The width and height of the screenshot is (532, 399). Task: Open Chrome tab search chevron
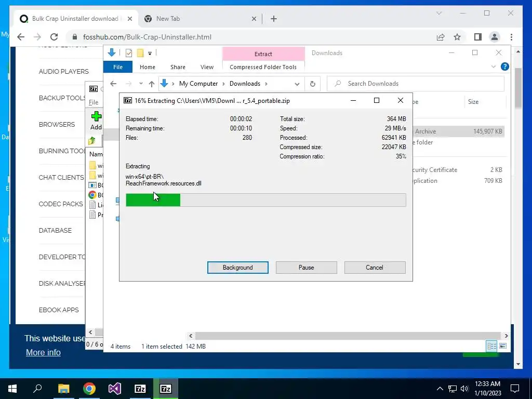pyautogui.click(x=438, y=13)
